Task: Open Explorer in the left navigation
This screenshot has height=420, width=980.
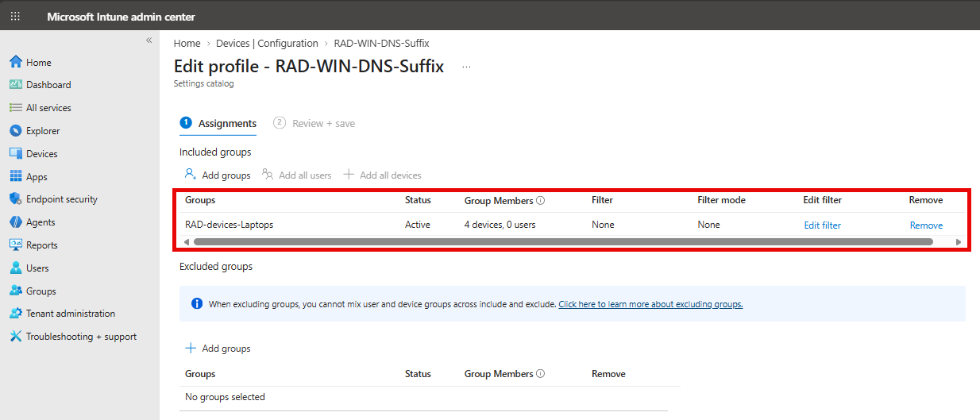Action: pyautogui.click(x=43, y=131)
